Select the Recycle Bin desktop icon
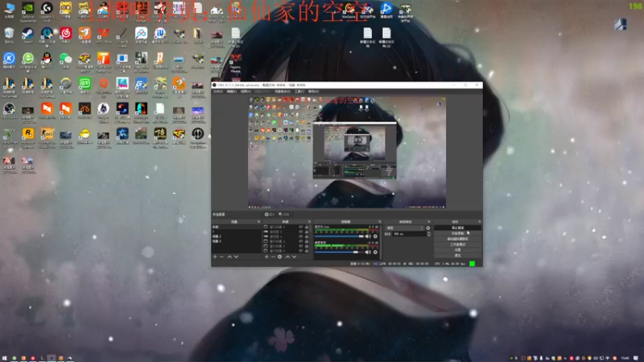644x362 pixels. point(9,35)
